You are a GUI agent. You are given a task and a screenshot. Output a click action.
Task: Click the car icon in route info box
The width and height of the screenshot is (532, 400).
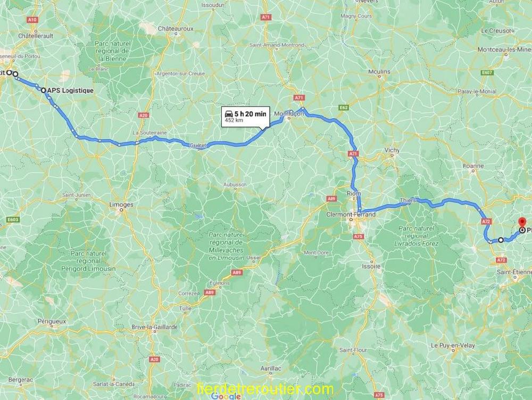click(x=229, y=114)
